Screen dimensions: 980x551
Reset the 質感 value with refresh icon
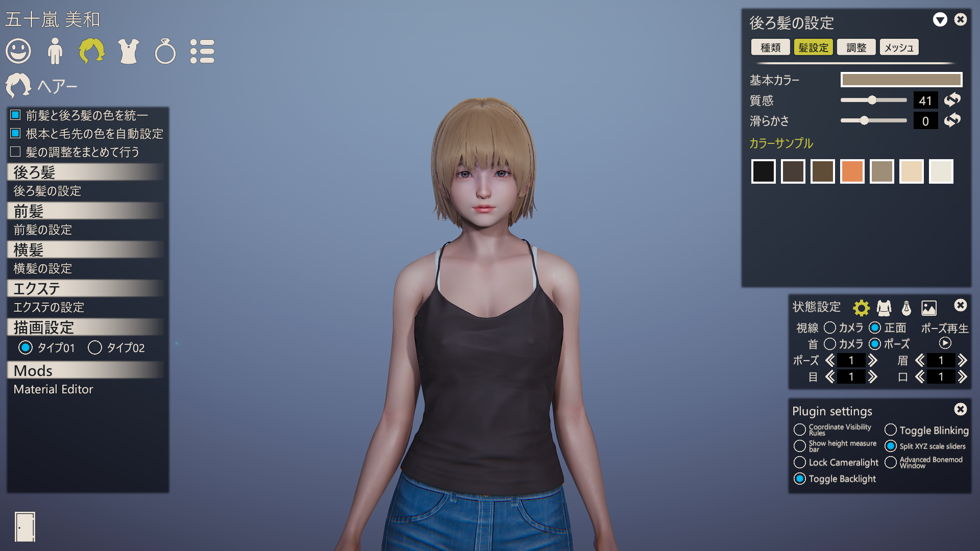point(952,100)
